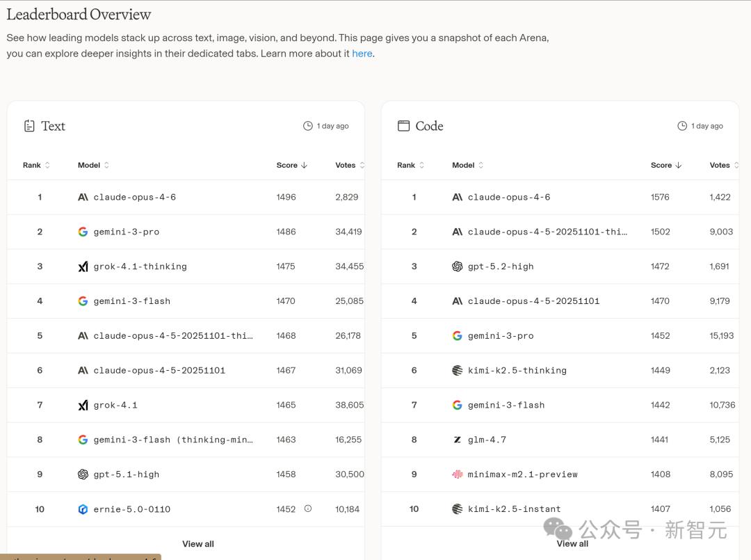This screenshot has width=751, height=560.
Task: Sort Text table by Score column
Action: 291,165
